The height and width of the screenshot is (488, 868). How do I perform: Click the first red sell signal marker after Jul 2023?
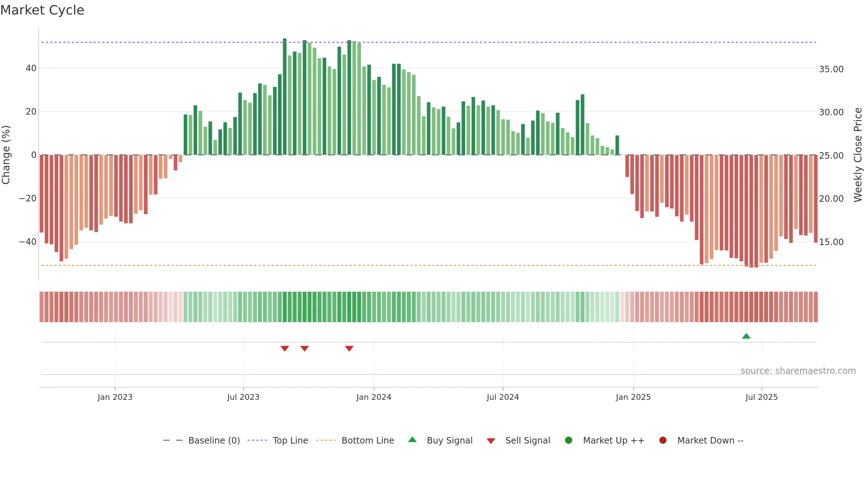285,348
